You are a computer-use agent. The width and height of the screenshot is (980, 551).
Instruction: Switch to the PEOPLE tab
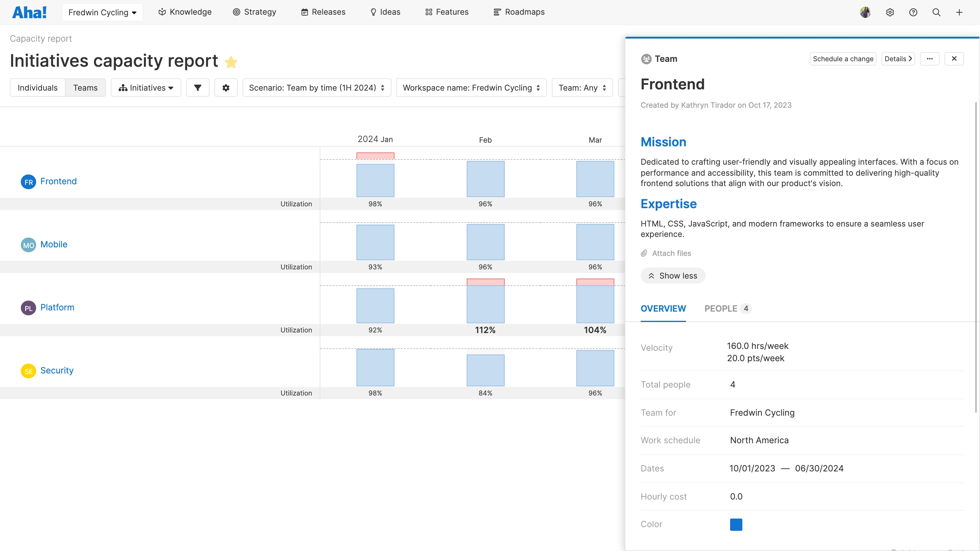tap(721, 308)
